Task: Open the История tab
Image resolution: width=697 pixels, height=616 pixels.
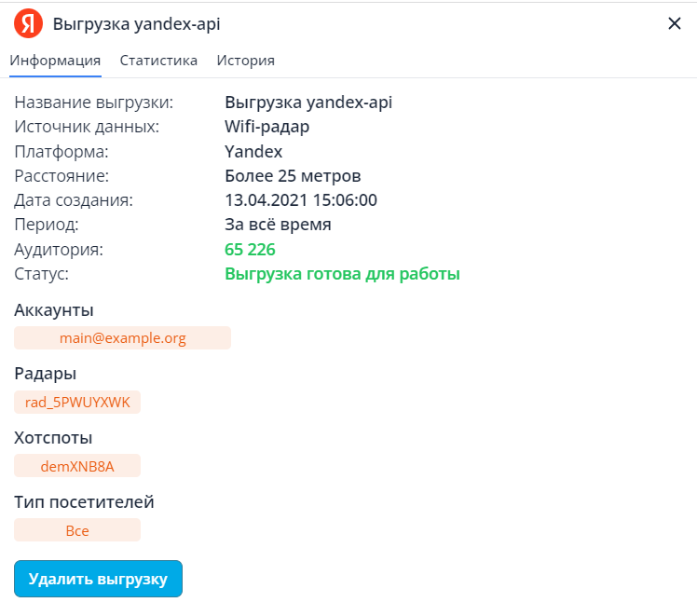Action: 245,61
